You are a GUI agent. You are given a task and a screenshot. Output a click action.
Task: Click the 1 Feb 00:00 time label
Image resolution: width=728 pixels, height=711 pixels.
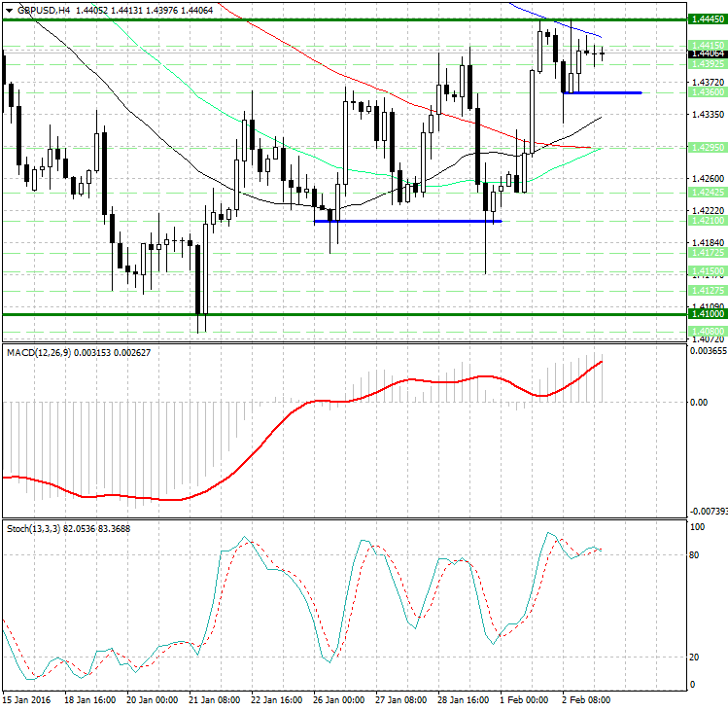(524, 700)
